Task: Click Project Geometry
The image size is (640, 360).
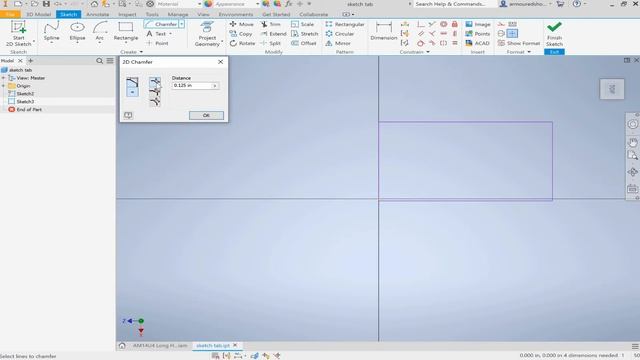Action: [207, 34]
